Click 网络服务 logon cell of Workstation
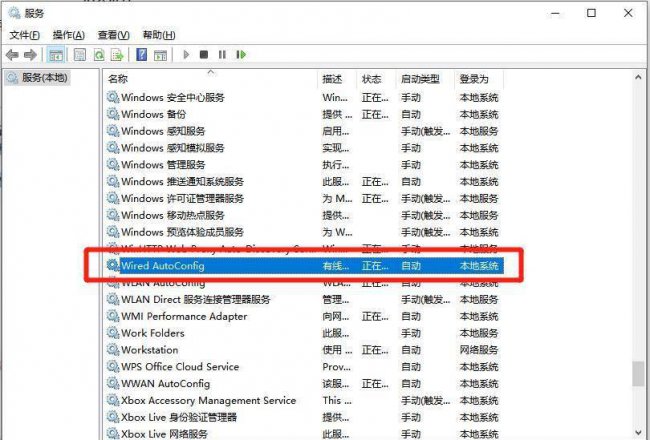 tap(479, 350)
